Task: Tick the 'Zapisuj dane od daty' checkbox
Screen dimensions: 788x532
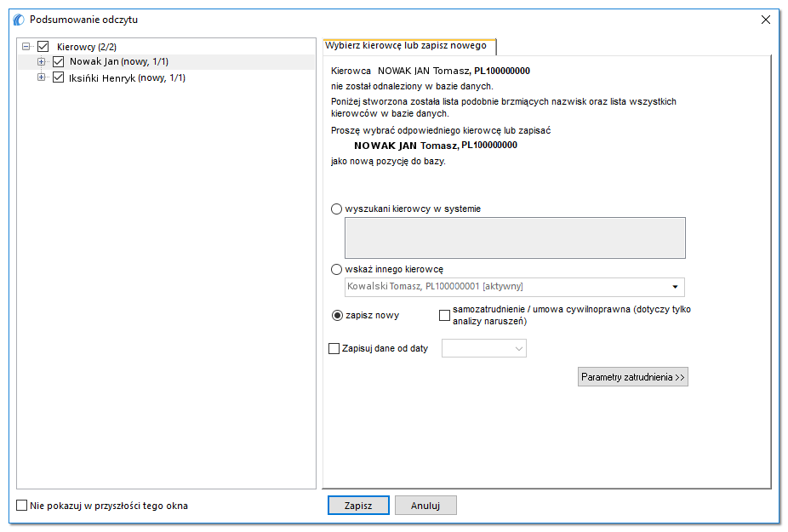Action: point(334,348)
